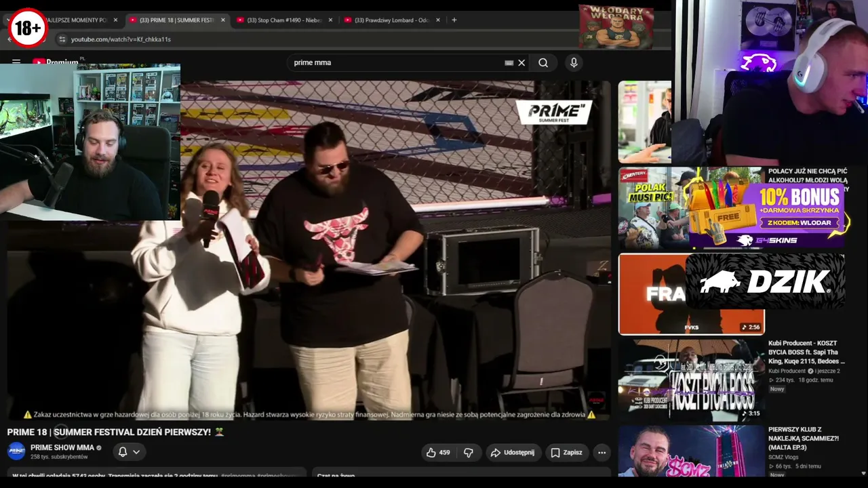Close the 'PRIME 18 | SUMMER FEST' tab
This screenshot has width=868, height=488.
223,20
